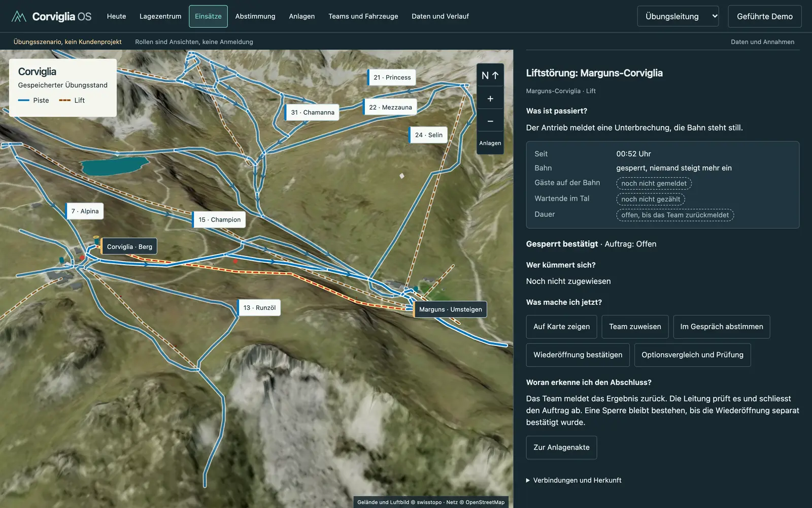Image resolution: width=812 pixels, height=508 pixels.
Task: Click the Corviglia OS logo icon
Action: tap(19, 16)
